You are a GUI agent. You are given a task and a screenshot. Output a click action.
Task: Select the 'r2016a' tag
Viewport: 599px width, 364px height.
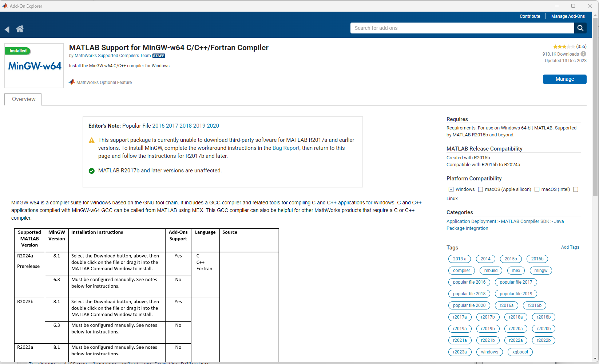pyautogui.click(x=507, y=305)
